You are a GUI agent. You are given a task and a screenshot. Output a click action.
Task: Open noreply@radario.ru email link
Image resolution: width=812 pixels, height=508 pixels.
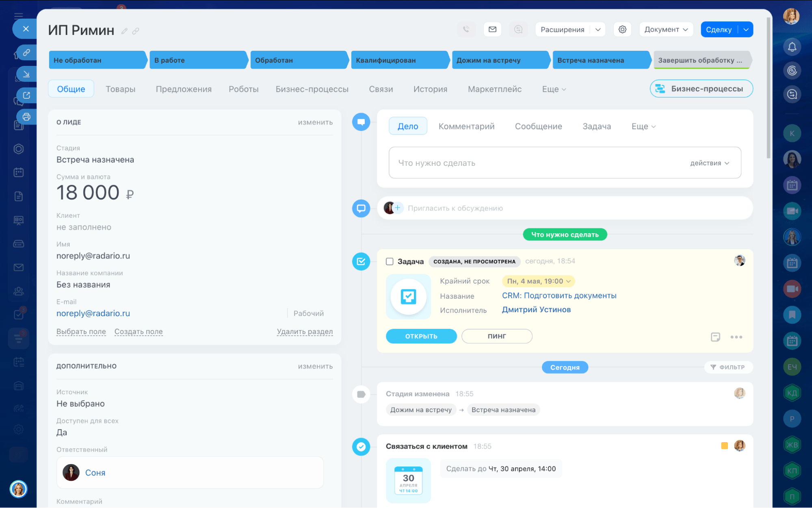[x=93, y=313]
